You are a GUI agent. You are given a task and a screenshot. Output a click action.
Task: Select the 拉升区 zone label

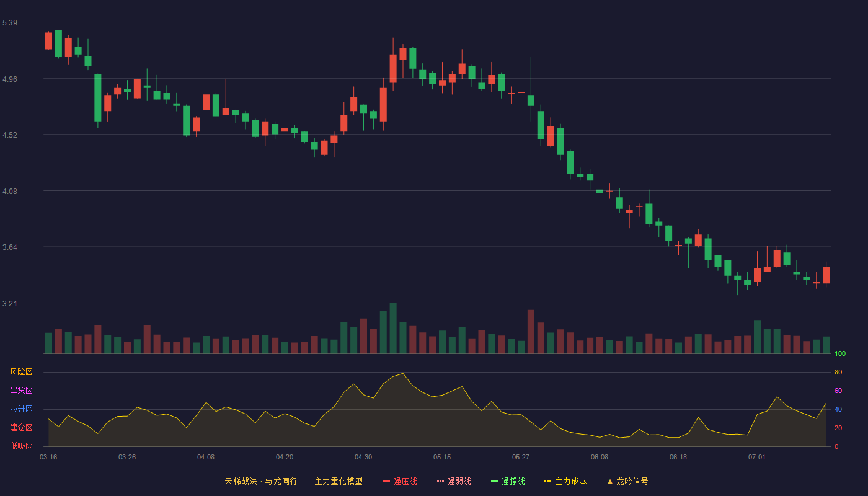(21, 409)
